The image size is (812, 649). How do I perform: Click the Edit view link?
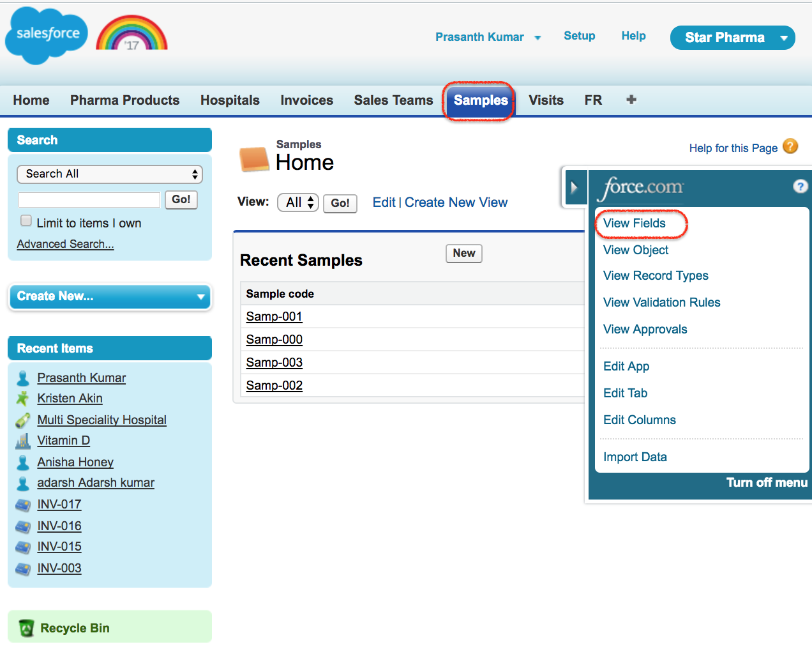384,202
